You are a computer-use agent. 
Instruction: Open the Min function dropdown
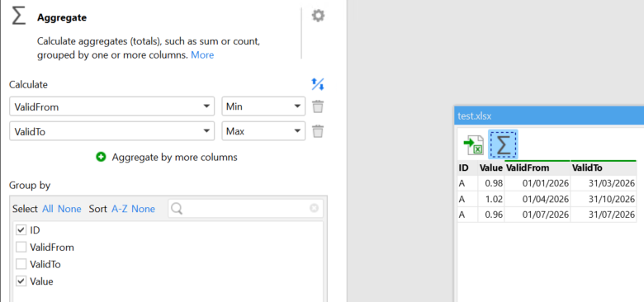tap(263, 106)
